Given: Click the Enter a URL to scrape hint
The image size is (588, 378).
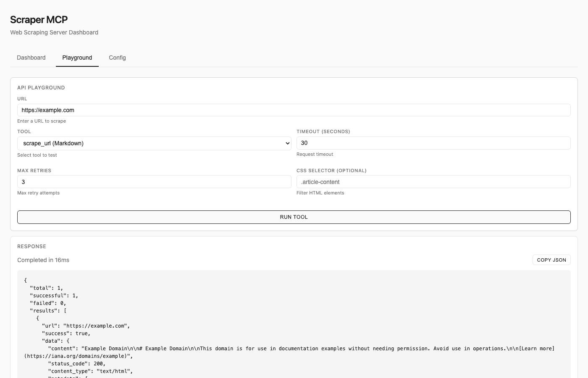Looking at the screenshot, I should click(x=41, y=121).
